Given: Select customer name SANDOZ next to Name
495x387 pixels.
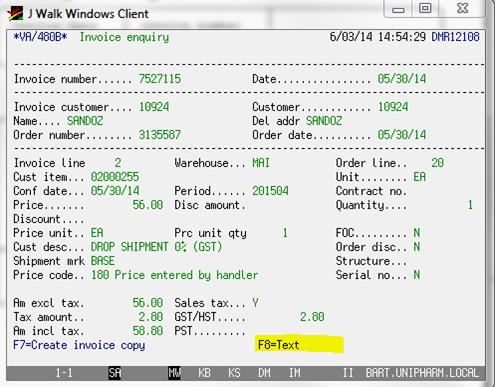Looking at the screenshot, I should [x=85, y=121].
